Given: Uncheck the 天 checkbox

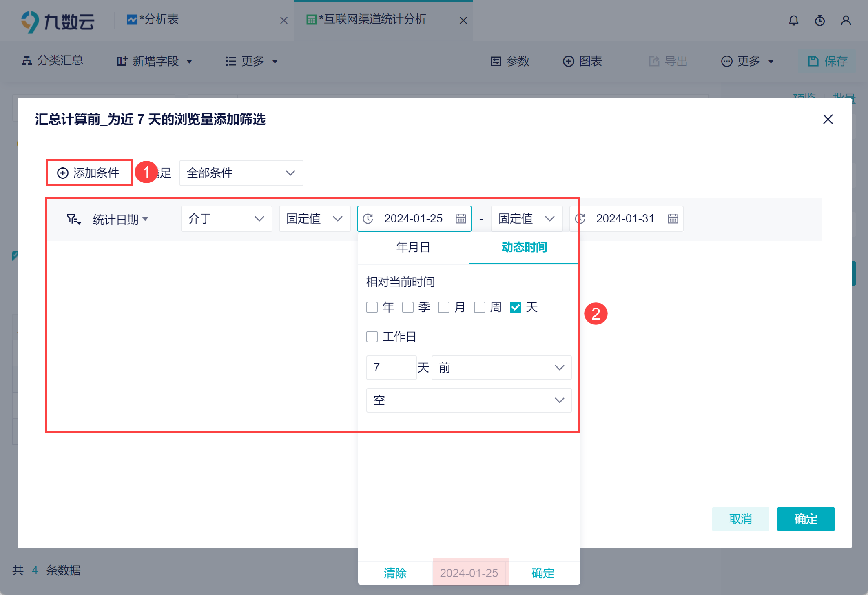Looking at the screenshot, I should pos(515,307).
